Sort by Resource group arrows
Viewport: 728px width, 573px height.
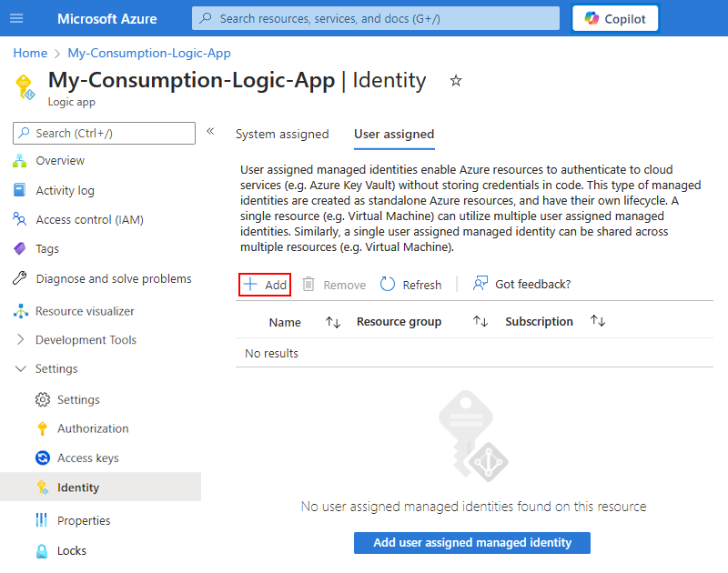pyautogui.click(x=480, y=321)
